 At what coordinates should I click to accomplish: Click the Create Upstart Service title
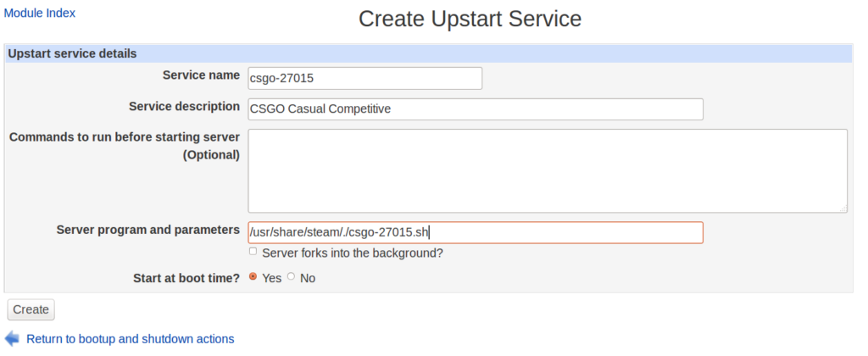[x=470, y=19]
